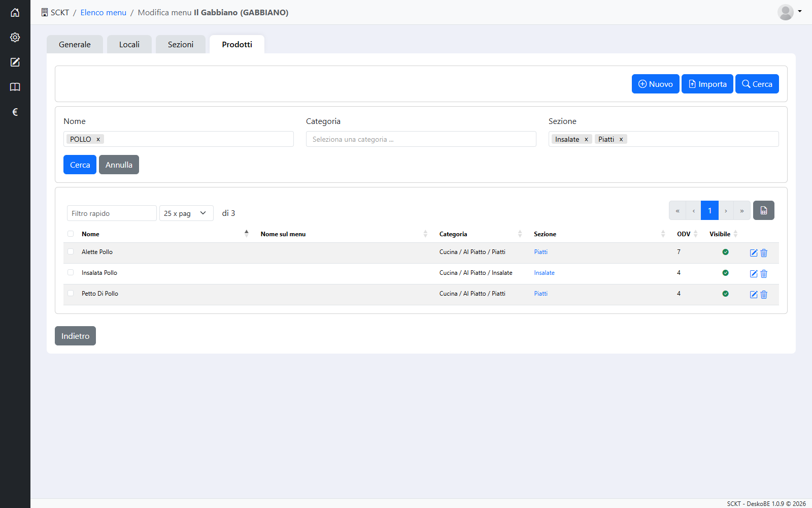Click the Nuovo button

point(655,84)
